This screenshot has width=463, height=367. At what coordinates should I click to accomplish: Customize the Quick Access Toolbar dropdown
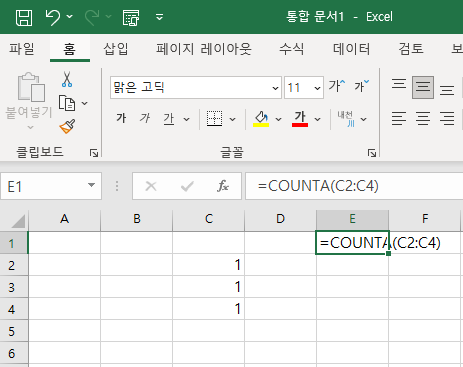[160, 17]
